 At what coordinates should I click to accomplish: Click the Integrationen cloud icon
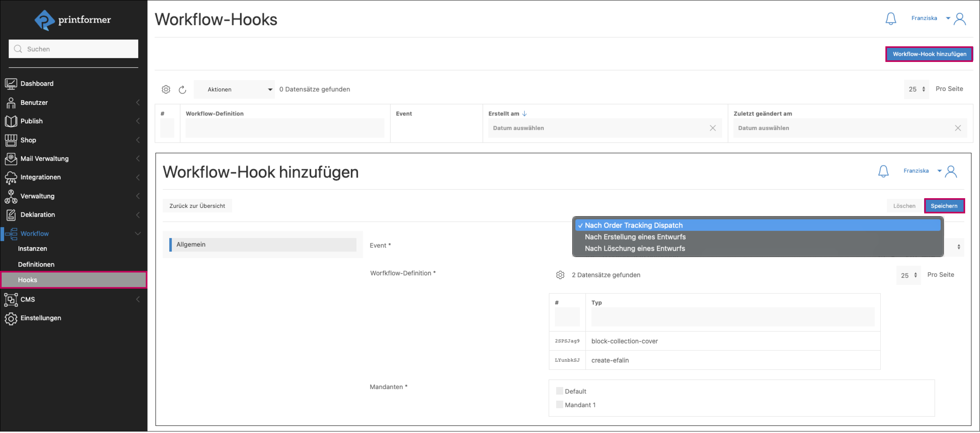pyautogui.click(x=11, y=177)
